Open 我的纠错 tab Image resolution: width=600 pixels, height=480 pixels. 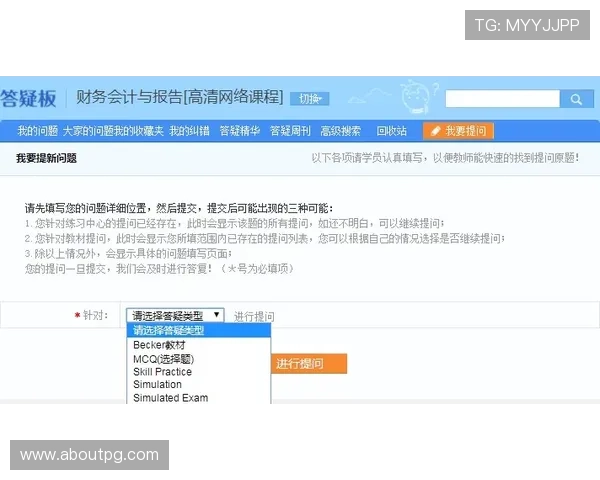189,131
